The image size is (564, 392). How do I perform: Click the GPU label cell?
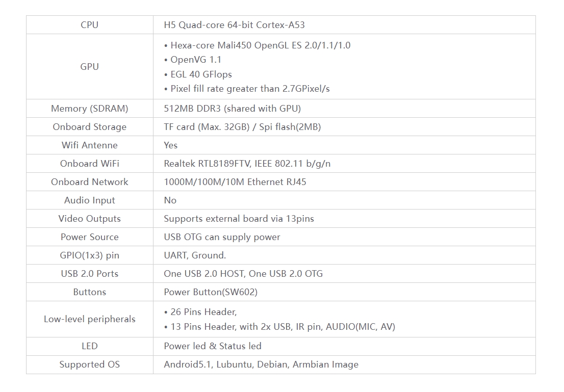click(x=89, y=66)
